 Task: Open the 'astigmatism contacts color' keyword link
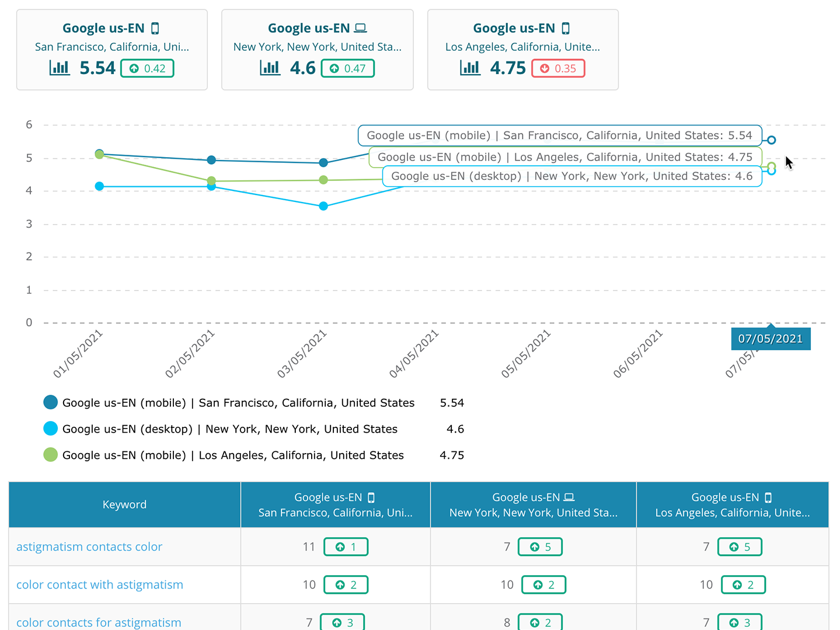tap(89, 547)
